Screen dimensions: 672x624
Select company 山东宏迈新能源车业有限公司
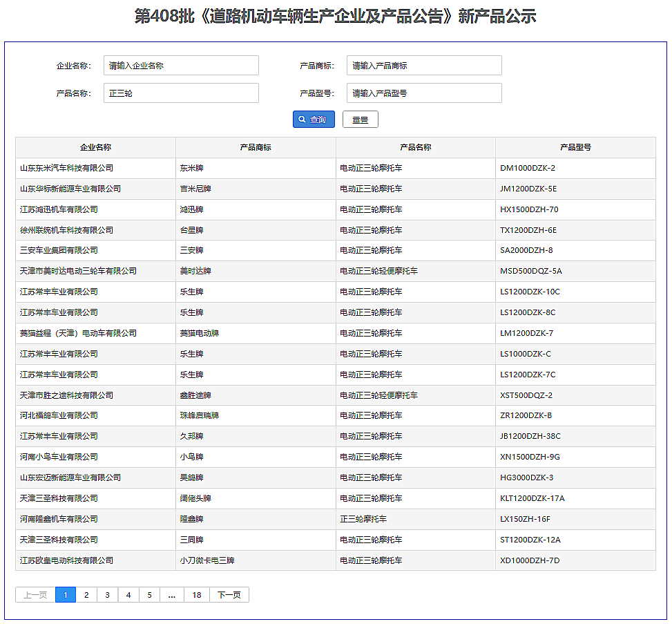[70, 478]
